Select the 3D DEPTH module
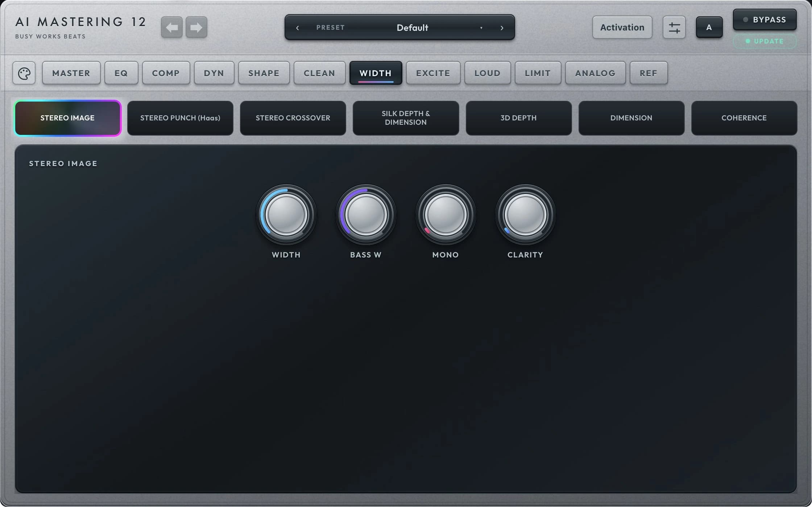This screenshot has height=507, width=812. [519, 118]
